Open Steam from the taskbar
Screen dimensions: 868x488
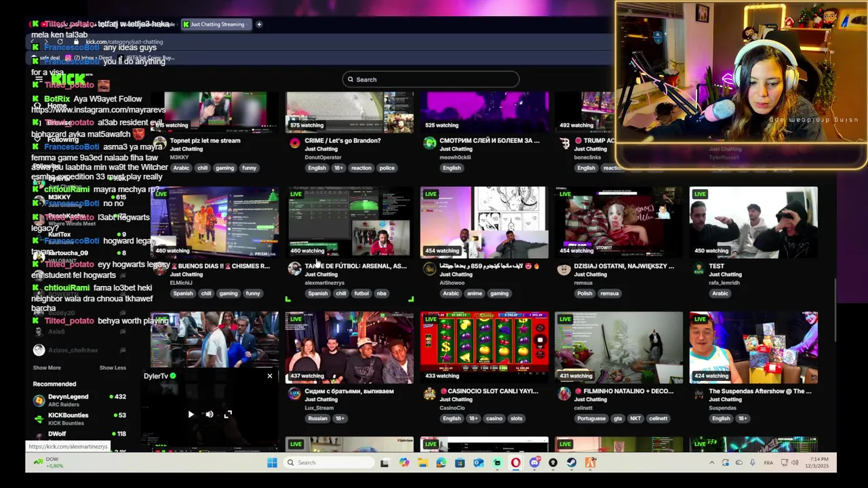point(572,462)
